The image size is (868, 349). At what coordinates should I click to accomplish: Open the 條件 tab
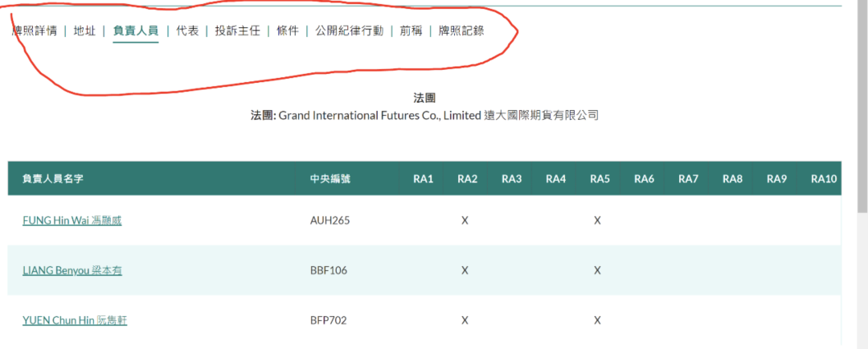pos(287,31)
